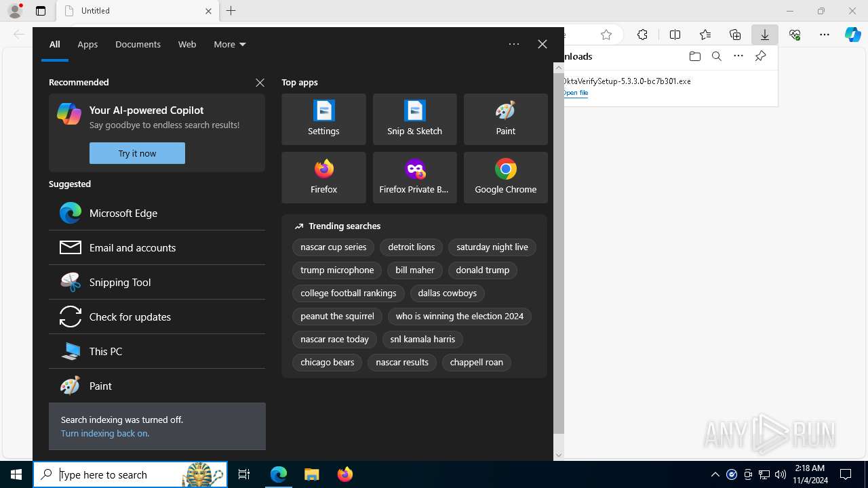Launch Firefox from Top apps
This screenshot has height=488, width=868.
(x=323, y=178)
